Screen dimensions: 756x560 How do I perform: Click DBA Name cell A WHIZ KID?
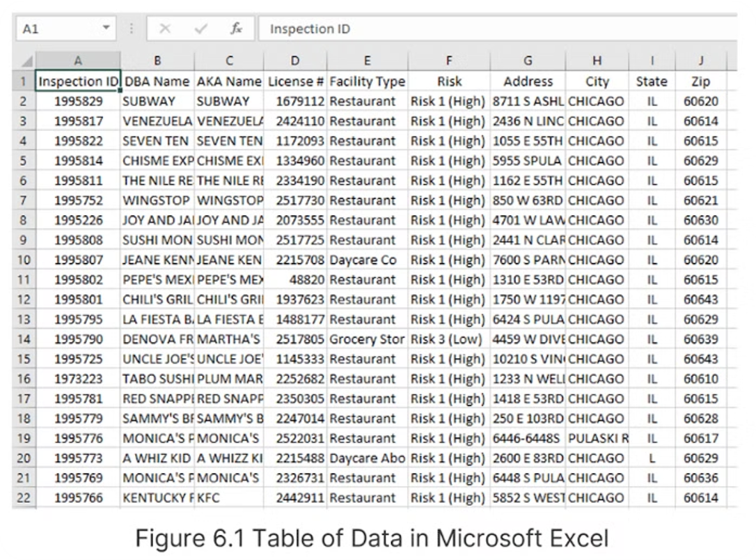click(157, 458)
